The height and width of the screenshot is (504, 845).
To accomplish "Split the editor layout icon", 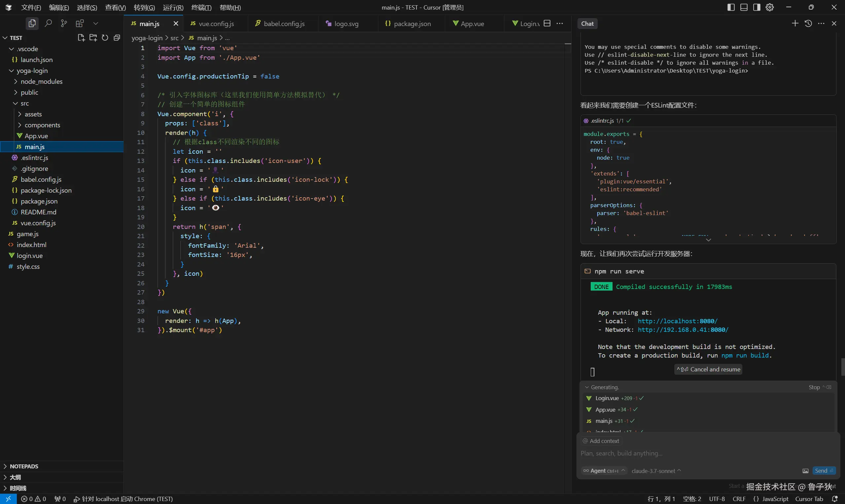I will pyautogui.click(x=547, y=23).
